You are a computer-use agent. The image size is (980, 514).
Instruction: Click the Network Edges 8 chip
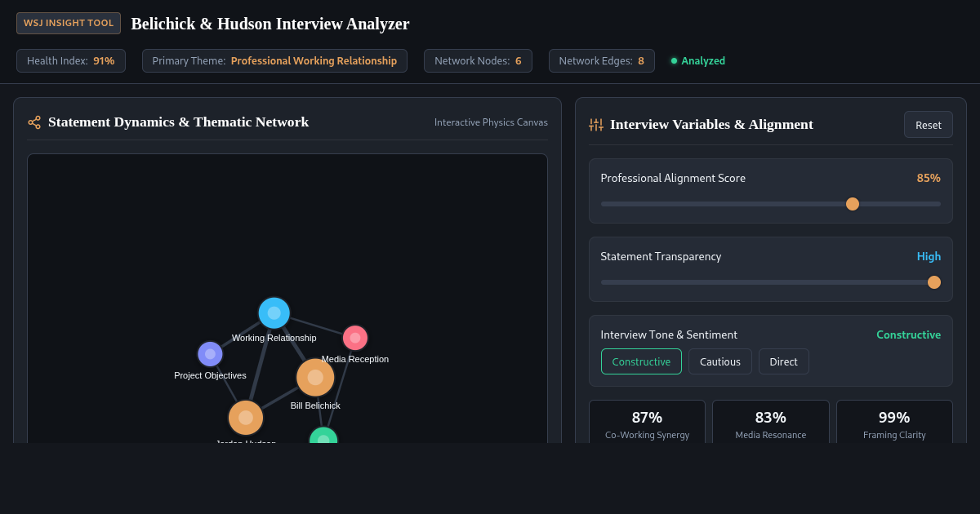click(x=602, y=60)
